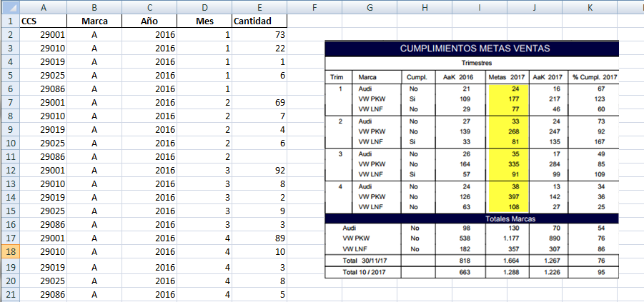Click the Cantidad cell containing 92
This screenshot has height=302, width=644.
coord(260,170)
